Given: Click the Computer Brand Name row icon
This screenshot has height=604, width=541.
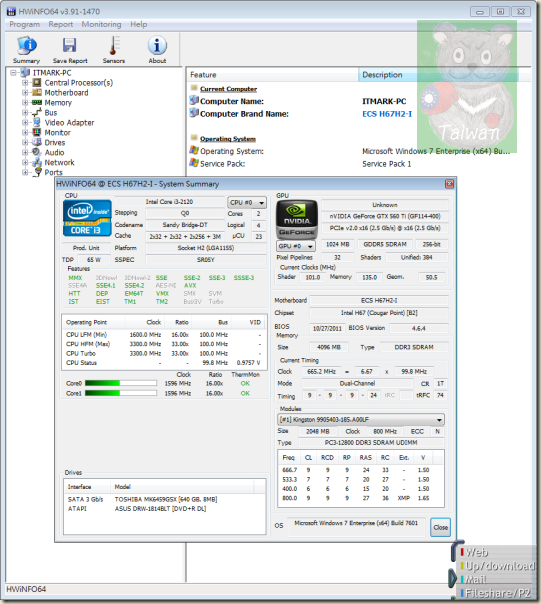Looking at the screenshot, I should tap(194, 113).
